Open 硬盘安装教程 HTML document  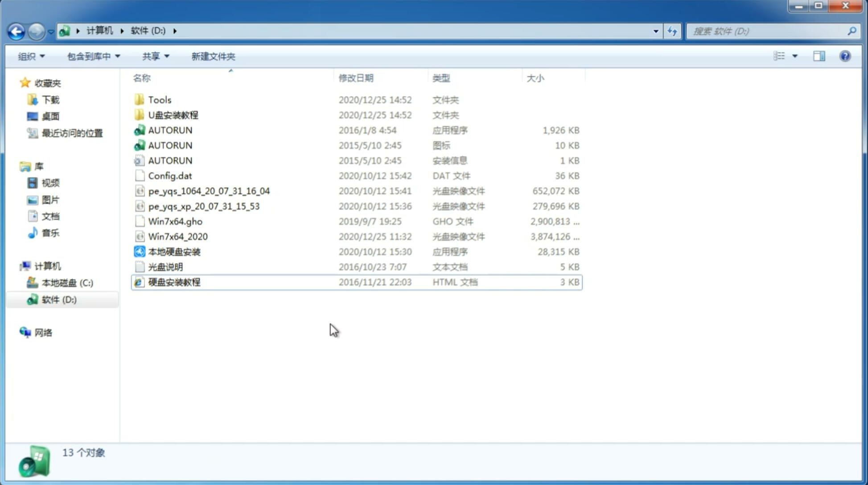tap(173, 282)
